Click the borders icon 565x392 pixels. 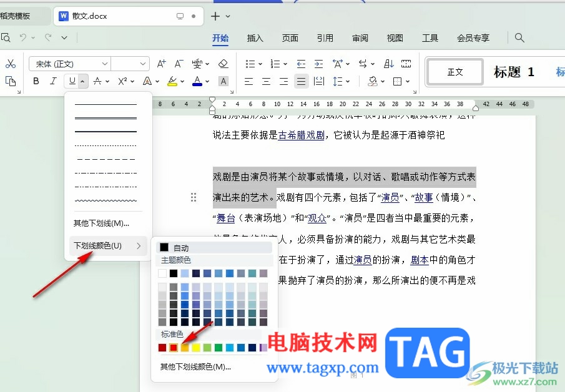tap(398, 81)
